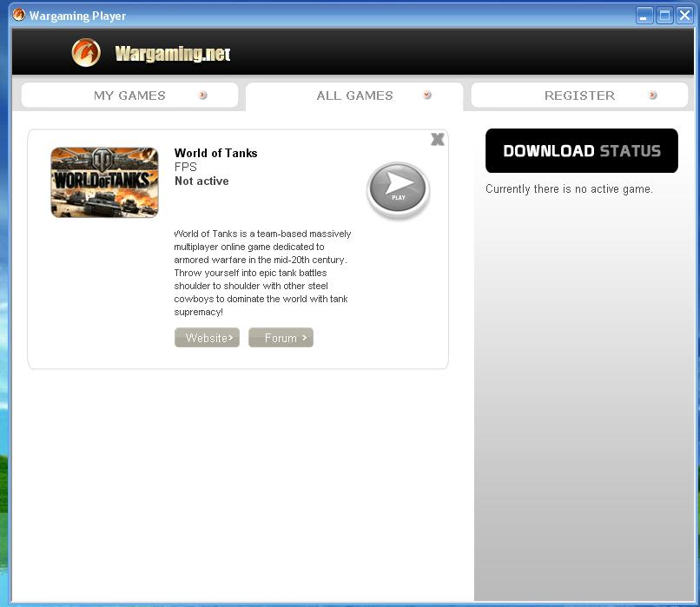This screenshot has width=700, height=607.
Task: Click the arrow icon on REGISTER
Action: tap(653, 95)
